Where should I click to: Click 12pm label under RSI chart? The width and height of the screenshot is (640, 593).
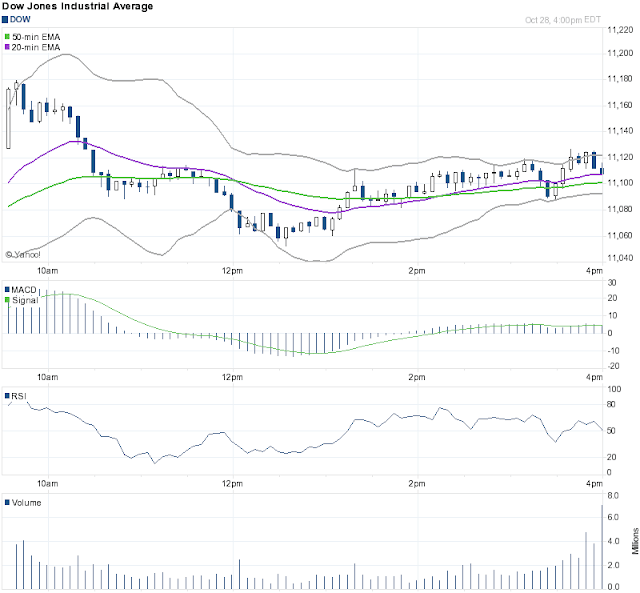[232, 484]
